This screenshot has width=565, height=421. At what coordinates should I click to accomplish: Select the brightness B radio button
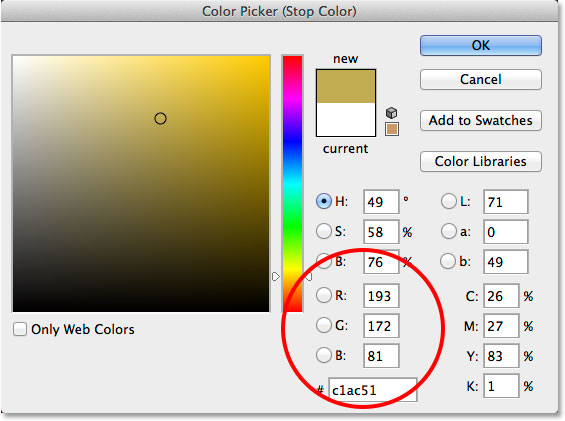[324, 261]
